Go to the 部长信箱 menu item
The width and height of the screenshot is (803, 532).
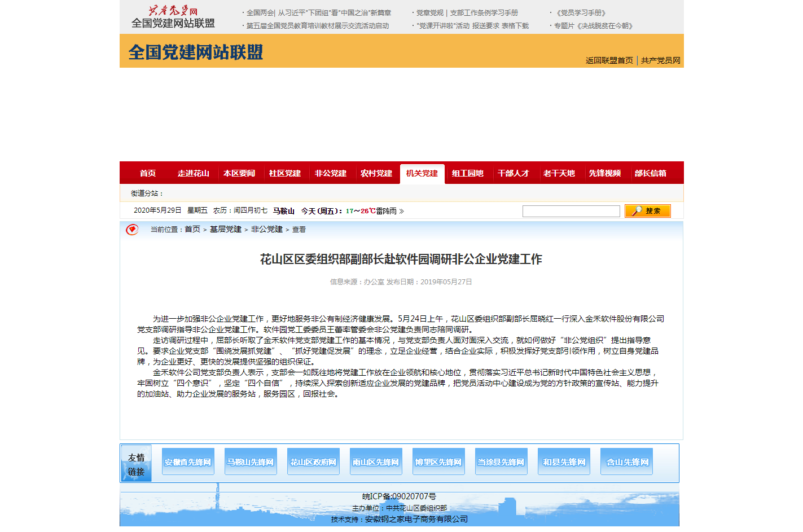click(x=651, y=174)
